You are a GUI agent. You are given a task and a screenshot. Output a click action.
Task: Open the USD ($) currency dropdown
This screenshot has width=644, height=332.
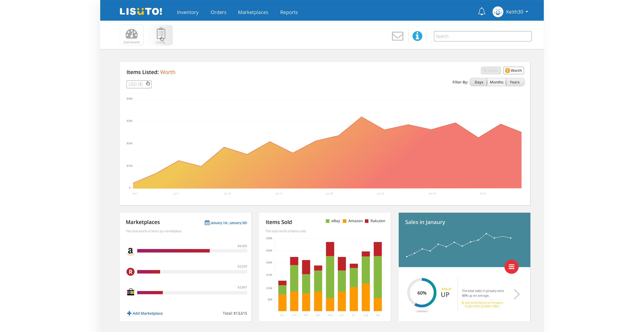139,84
